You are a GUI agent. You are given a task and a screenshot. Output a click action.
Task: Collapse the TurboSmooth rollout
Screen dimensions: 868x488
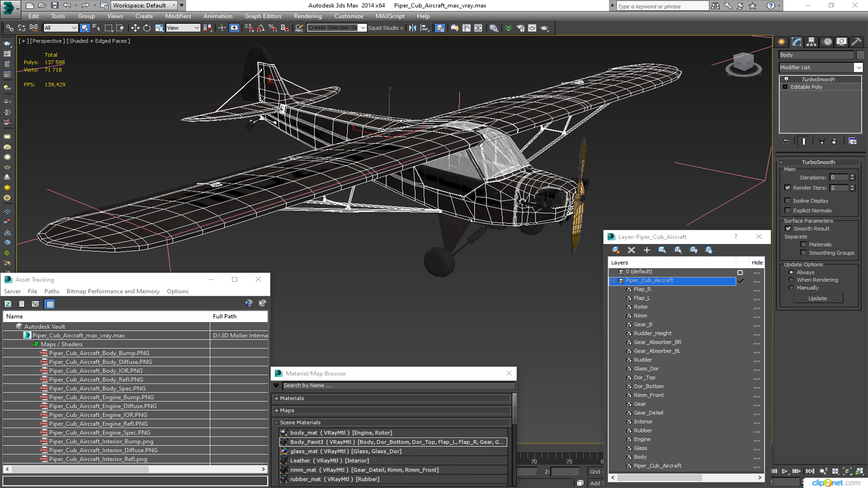coord(818,162)
